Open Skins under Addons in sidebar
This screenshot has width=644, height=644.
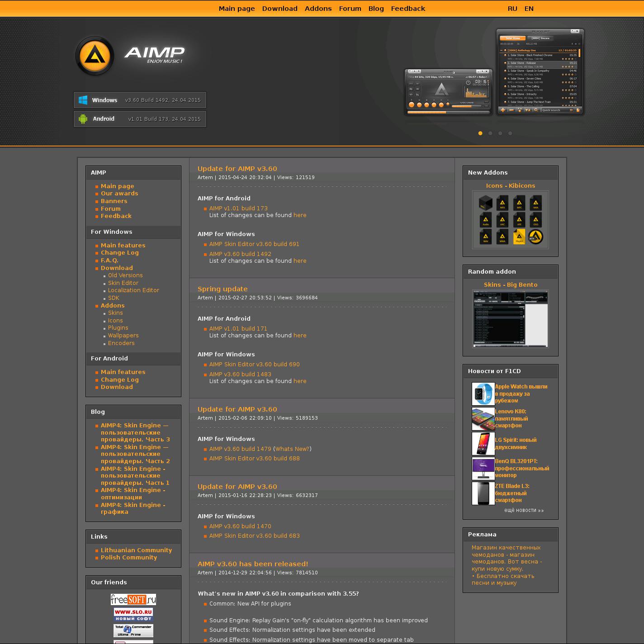(x=115, y=313)
